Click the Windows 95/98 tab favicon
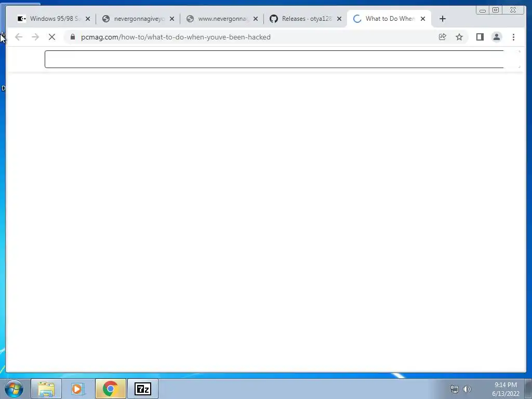The height and width of the screenshot is (399, 532). [22, 19]
